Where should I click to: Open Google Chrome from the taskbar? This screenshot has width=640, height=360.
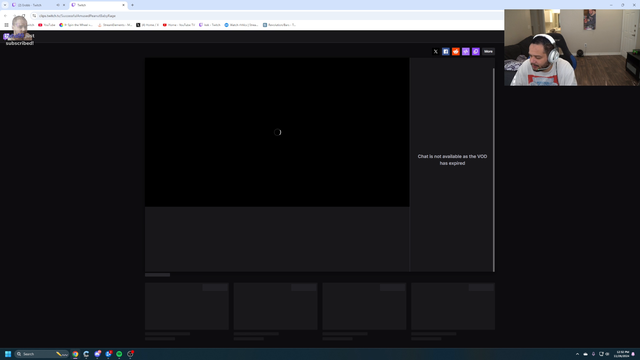click(x=75, y=354)
